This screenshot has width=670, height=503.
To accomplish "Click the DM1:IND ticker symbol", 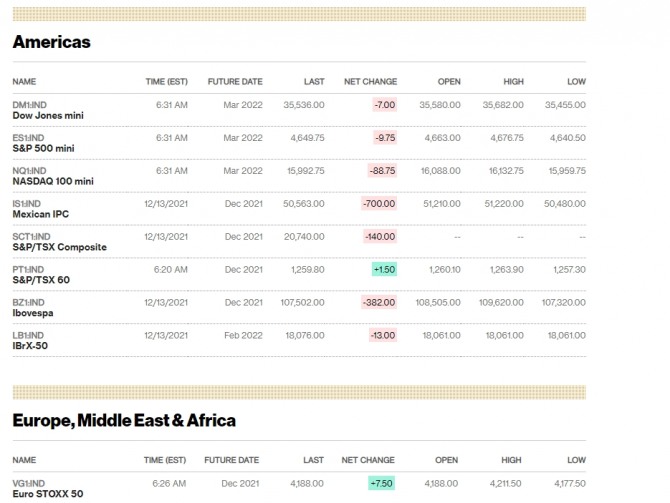I will pyautogui.click(x=28, y=104).
